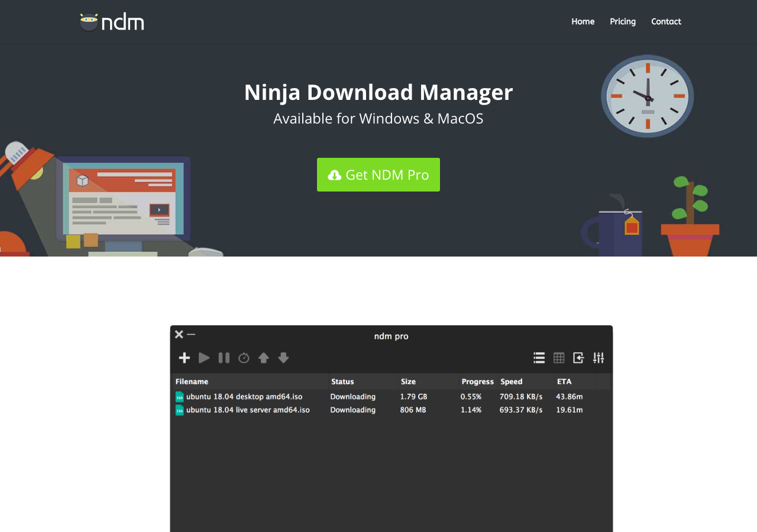Open the download settings filters
The height and width of the screenshot is (532, 757).
tap(598, 358)
